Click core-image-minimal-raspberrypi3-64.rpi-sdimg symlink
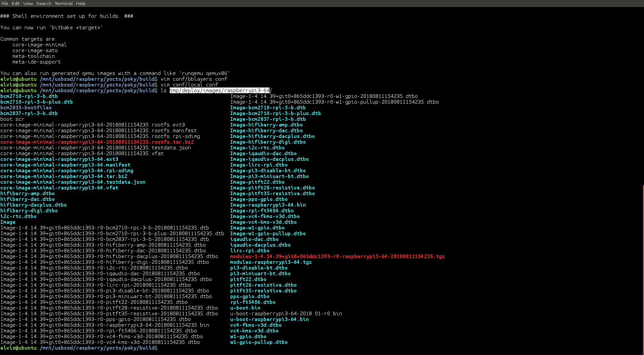This screenshot has height=355, width=644. tap(67, 171)
